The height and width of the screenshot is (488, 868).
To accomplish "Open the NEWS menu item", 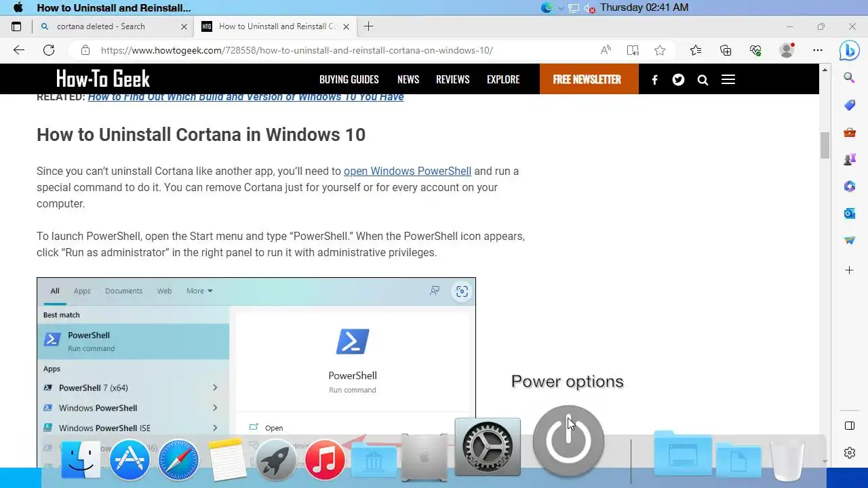I will click(408, 79).
